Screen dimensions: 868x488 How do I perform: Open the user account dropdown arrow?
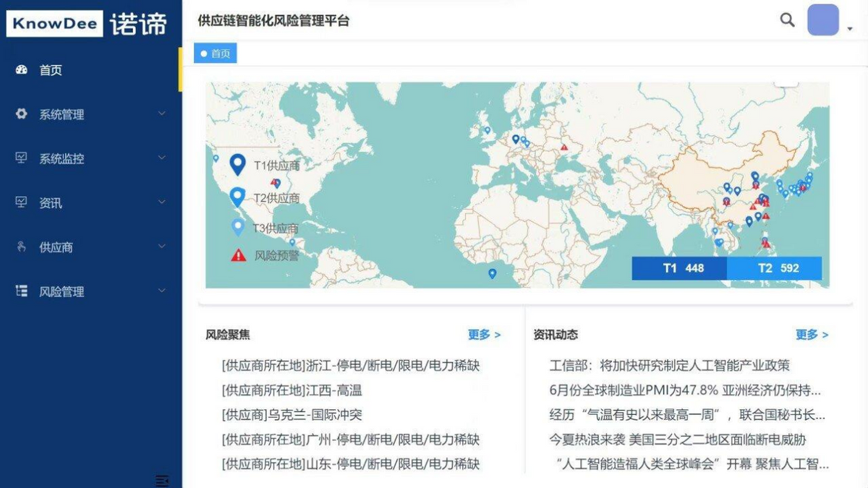click(x=849, y=29)
